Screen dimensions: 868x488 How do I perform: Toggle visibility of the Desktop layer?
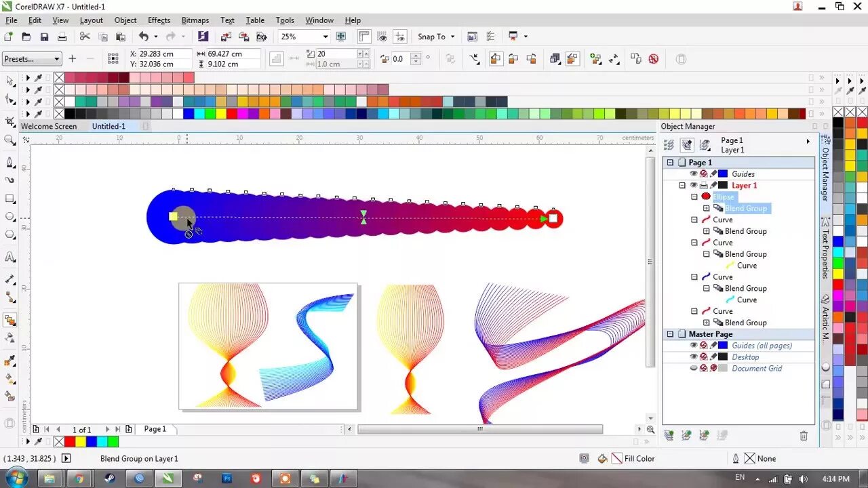click(x=693, y=356)
